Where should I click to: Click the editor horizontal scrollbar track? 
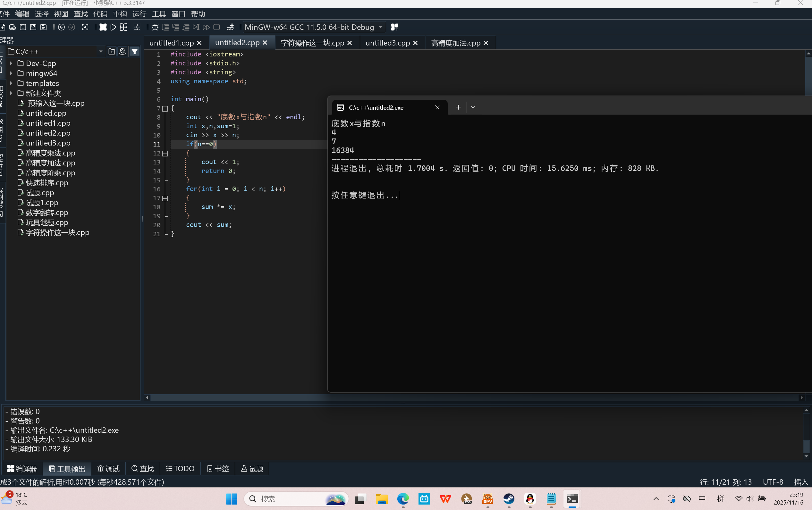pyautogui.click(x=472, y=398)
